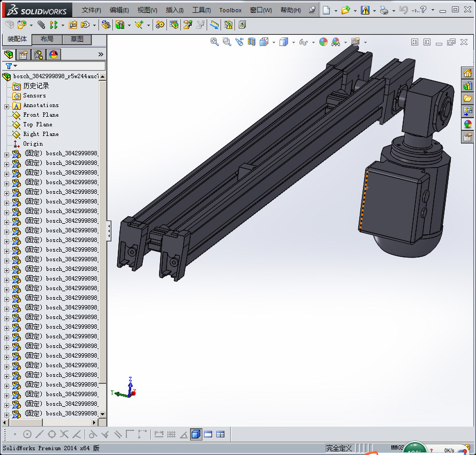Viewport: 476px width, 455px height.
Task: Select 历史记录 in the feature tree
Action: [x=36, y=86]
